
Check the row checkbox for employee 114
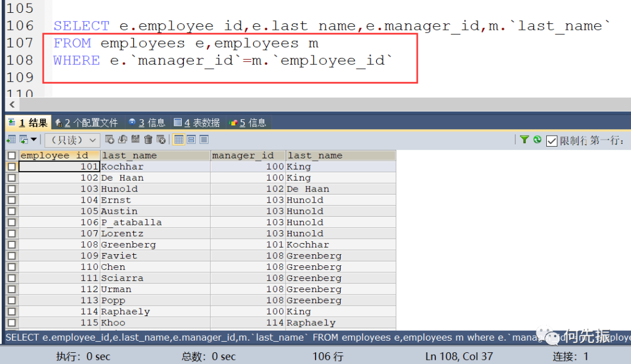click(12, 311)
